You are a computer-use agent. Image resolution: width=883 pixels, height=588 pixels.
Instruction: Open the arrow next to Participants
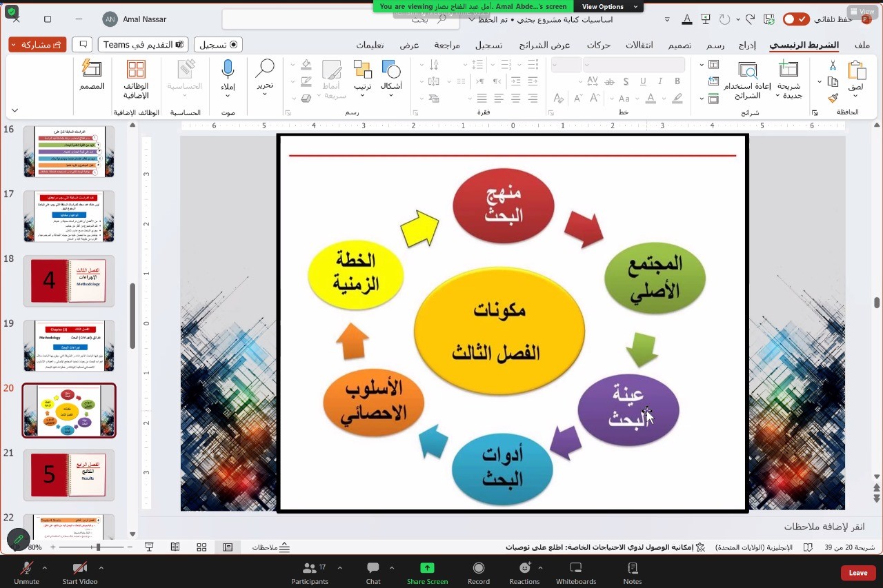click(339, 568)
